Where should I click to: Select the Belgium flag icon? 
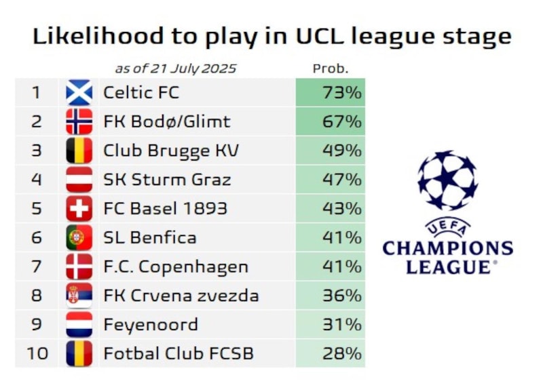click(x=79, y=151)
